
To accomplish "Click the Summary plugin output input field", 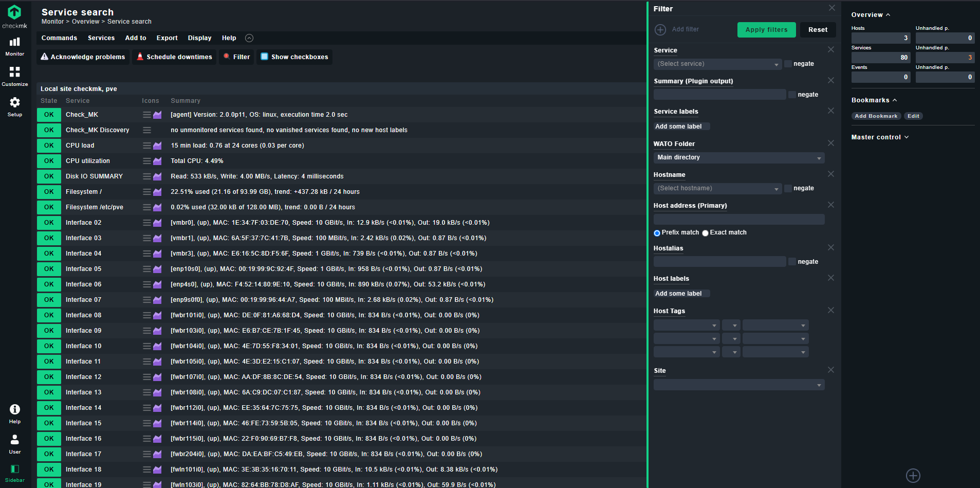I will (719, 95).
